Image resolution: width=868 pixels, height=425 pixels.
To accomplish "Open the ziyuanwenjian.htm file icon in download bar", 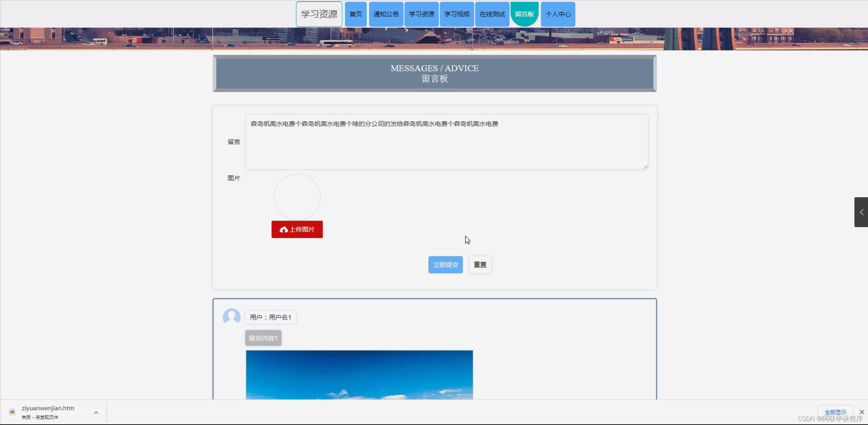I will tap(12, 412).
